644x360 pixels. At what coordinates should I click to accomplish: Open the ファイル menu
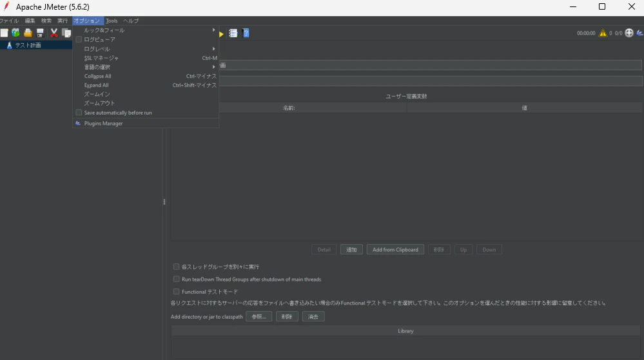(x=9, y=21)
